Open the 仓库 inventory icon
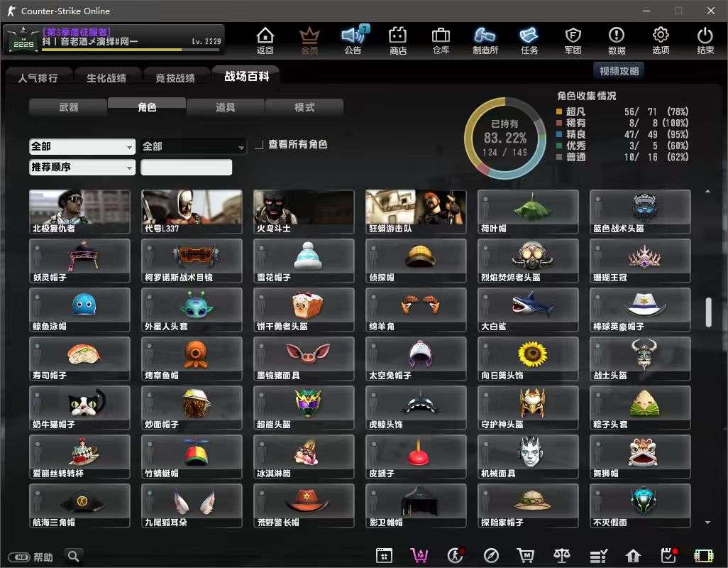Image resolution: width=728 pixels, height=568 pixels. (x=441, y=40)
